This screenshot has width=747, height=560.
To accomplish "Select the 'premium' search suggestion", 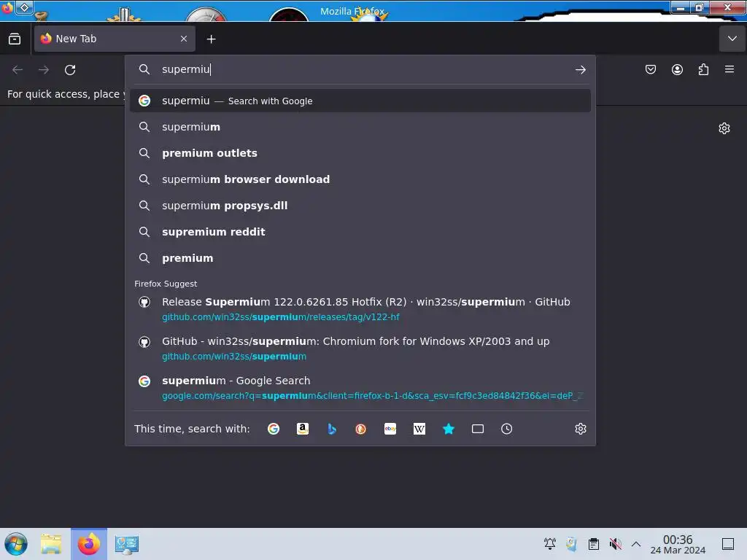I will pyautogui.click(x=360, y=258).
